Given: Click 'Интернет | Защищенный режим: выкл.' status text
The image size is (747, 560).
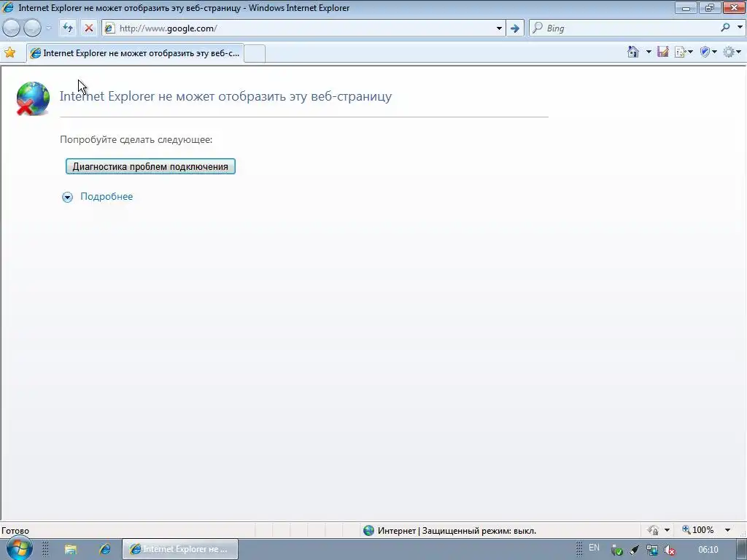Looking at the screenshot, I should [x=457, y=531].
